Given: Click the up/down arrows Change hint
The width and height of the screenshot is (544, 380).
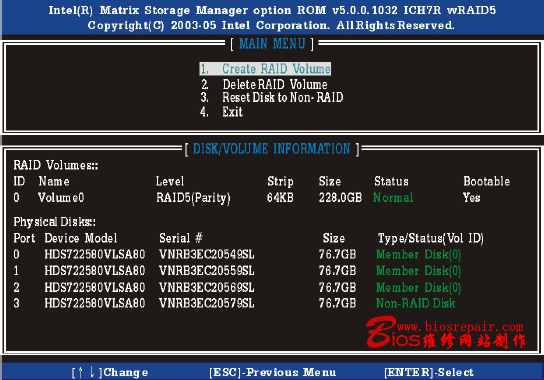Looking at the screenshot, I should [x=110, y=372].
